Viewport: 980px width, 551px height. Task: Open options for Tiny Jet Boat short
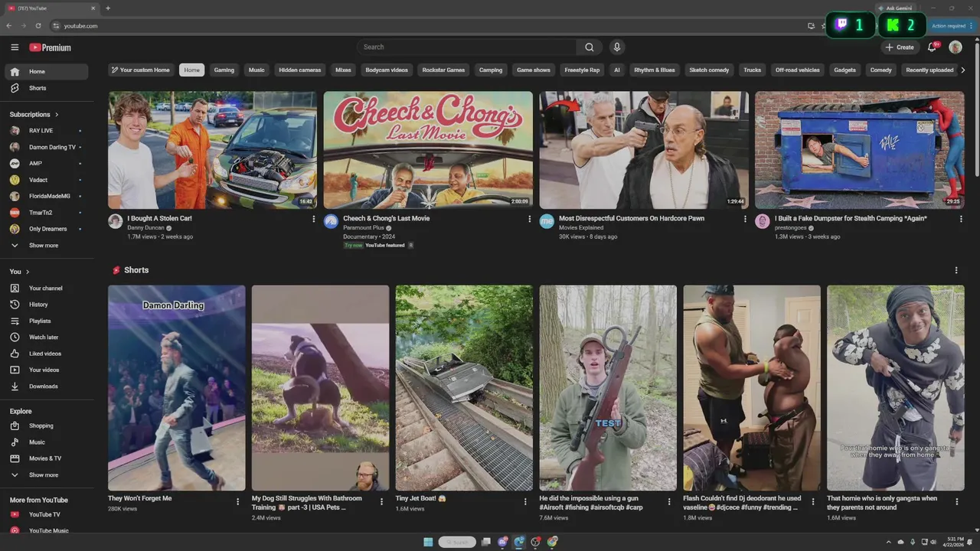(525, 502)
